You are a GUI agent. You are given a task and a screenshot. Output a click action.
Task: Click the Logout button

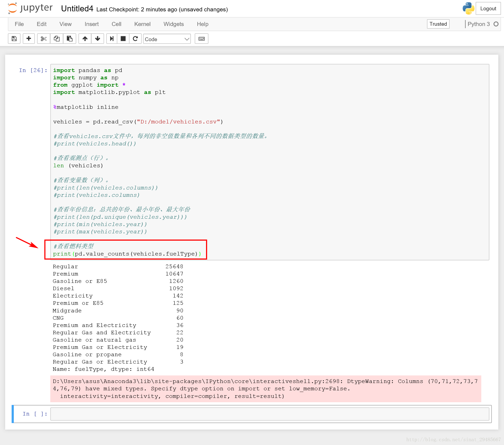point(488,8)
